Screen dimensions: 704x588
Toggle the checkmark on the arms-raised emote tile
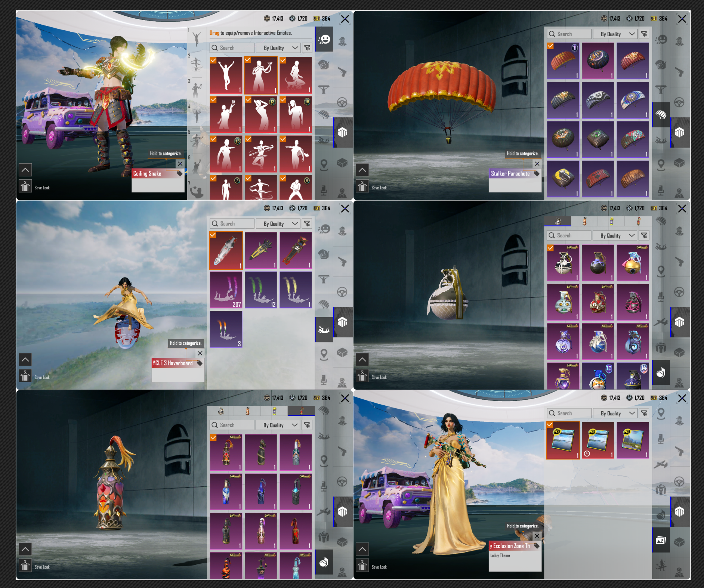[x=213, y=60]
